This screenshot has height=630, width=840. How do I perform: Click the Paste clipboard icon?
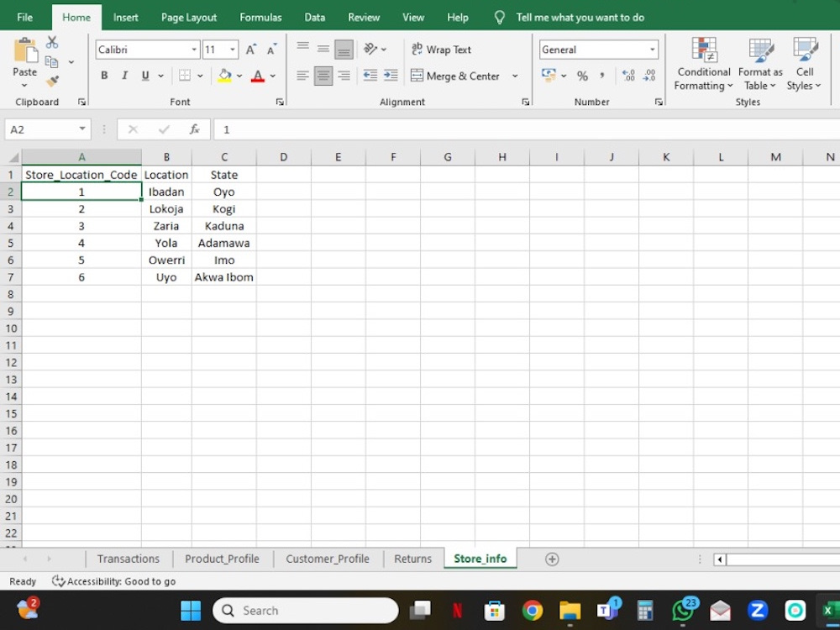25,50
